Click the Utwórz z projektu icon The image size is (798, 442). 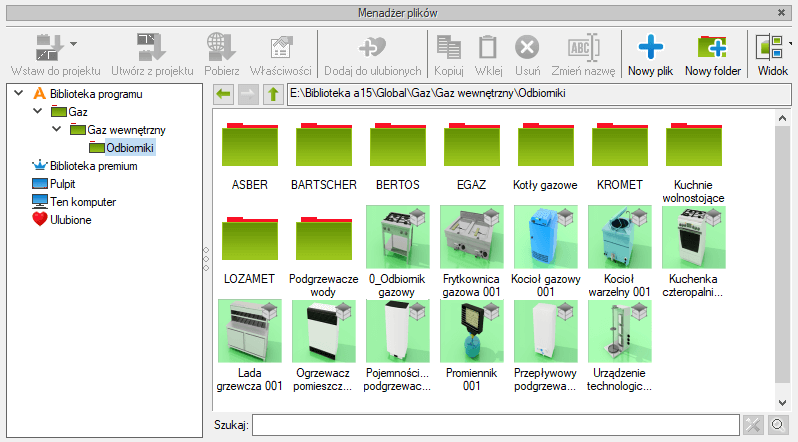152,47
